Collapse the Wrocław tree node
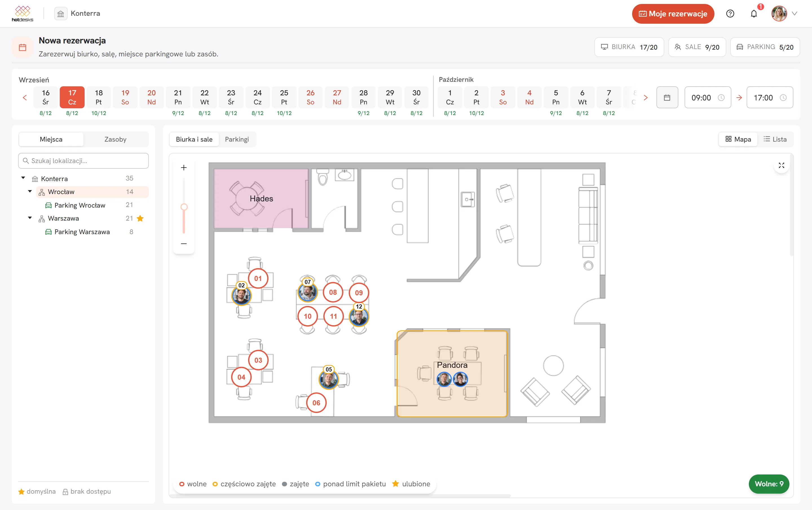 click(x=30, y=191)
